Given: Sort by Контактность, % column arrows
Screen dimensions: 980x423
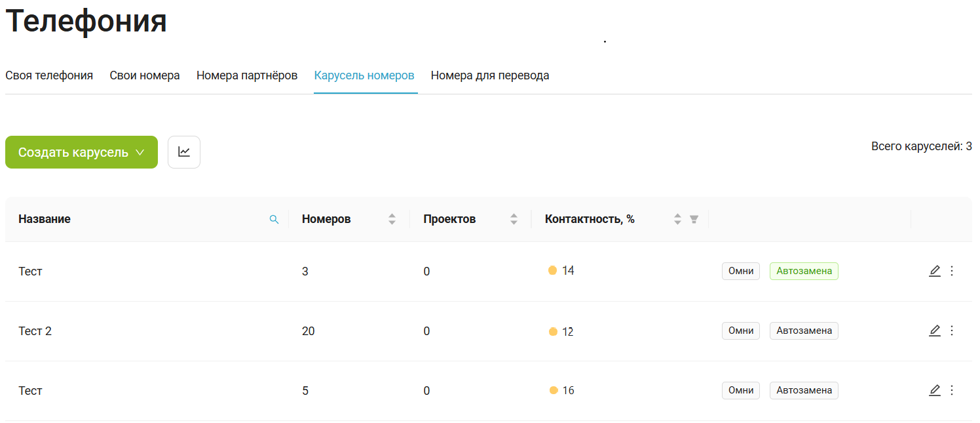Looking at the screenshot, I should 677,219.
